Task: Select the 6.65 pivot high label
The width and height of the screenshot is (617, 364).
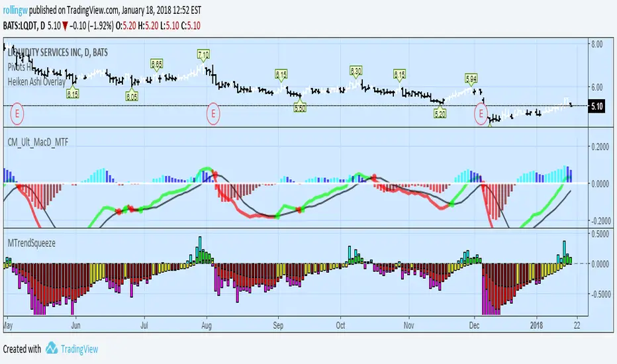Action: point(156,64)
